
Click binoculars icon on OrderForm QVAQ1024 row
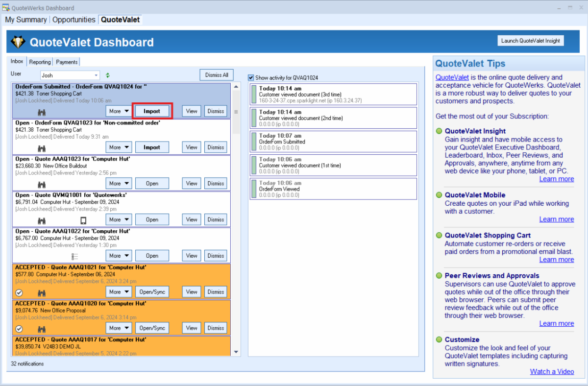coord(42,112)
